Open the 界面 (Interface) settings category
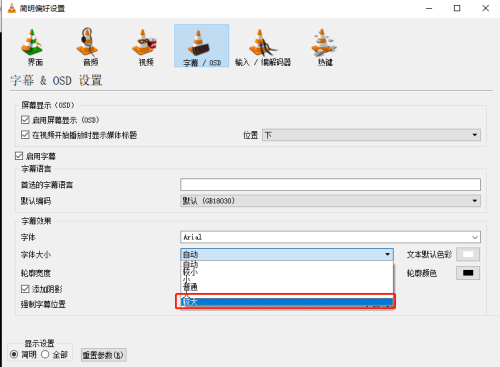 pyautogui.click(x=33, y=47)
